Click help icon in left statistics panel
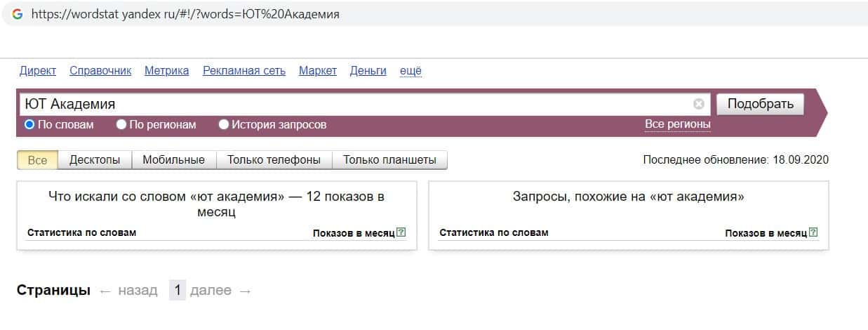Screen dimensions: 868x330 coord(401,232)
